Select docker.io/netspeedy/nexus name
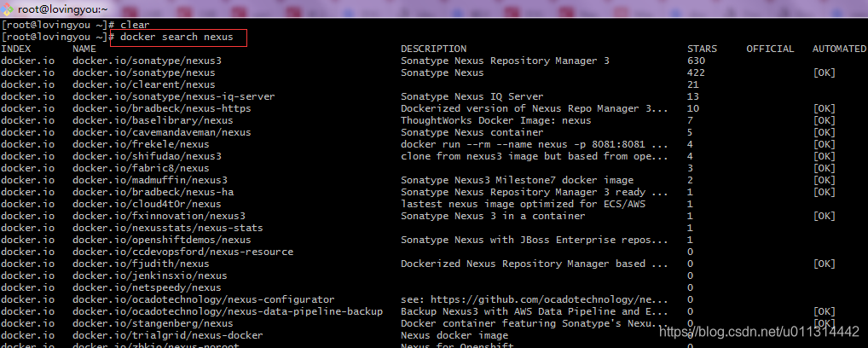This screenshot has height=348, width=868. [x=147, y=287]
